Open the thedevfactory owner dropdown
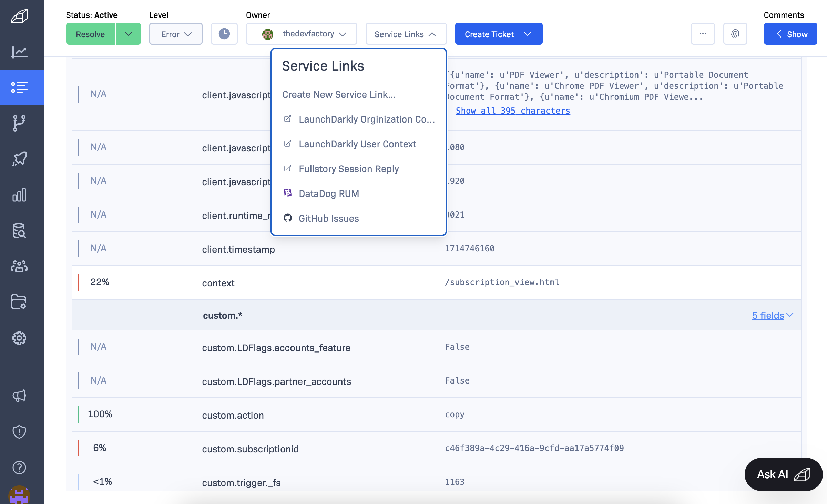 (302, 34)
